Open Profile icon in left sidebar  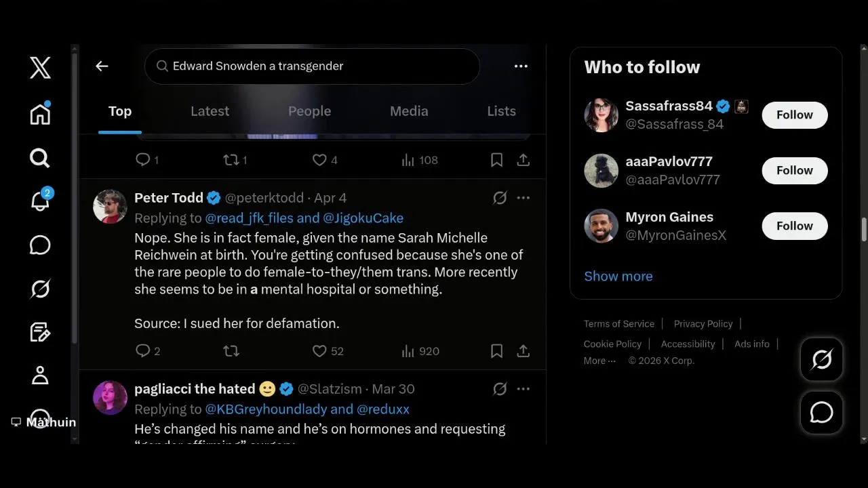pos(40,375)
